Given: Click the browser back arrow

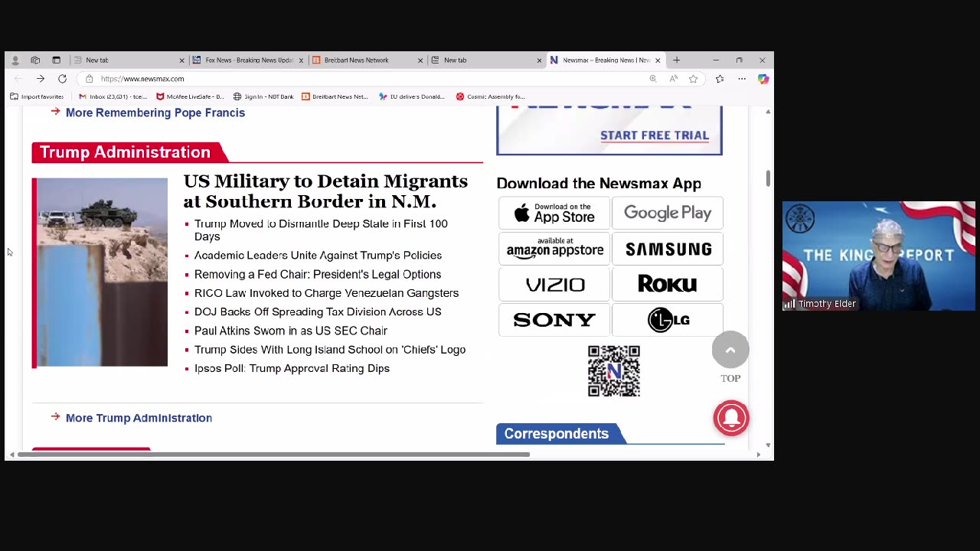Looking at the screenshot, I should (18, 79).
